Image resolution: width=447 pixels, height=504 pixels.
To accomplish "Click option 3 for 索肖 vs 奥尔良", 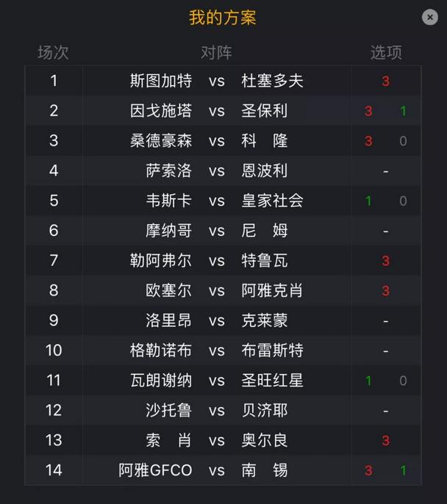I will coord(385,440).
